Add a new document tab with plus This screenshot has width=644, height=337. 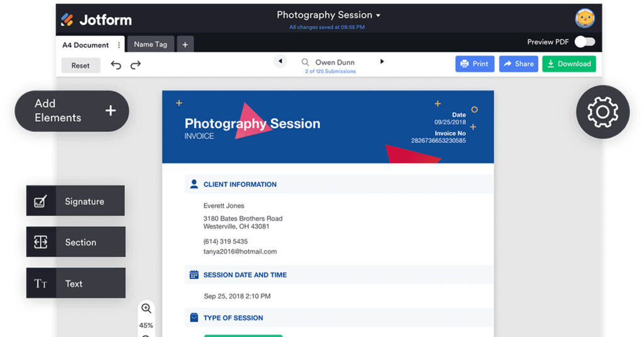click(x=185, y=45)
